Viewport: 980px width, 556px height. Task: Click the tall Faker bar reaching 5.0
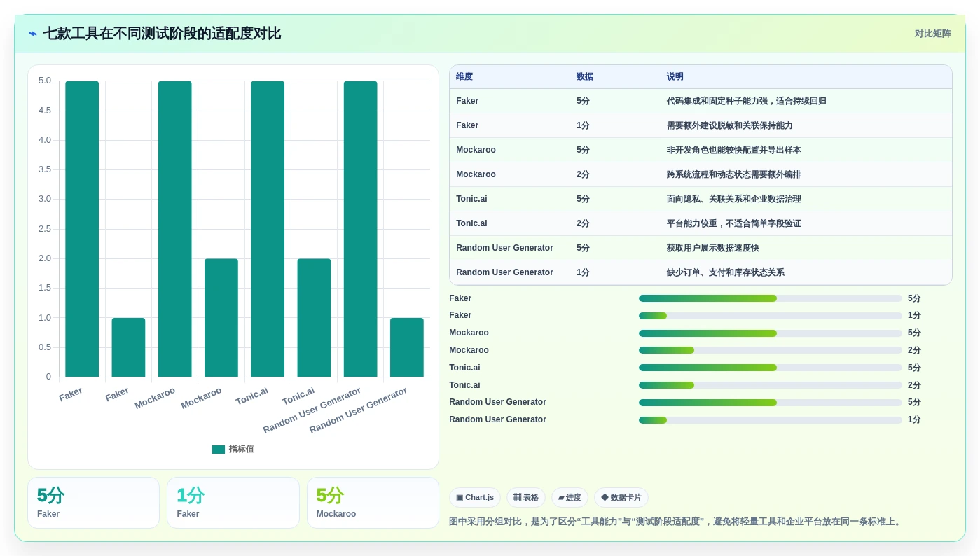[82, 229]
